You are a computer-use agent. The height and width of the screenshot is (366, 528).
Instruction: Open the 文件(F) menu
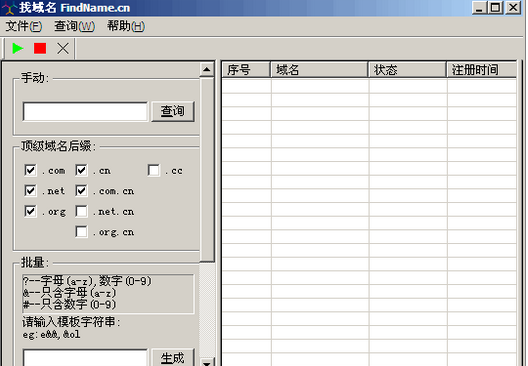[x=24, y=26]
